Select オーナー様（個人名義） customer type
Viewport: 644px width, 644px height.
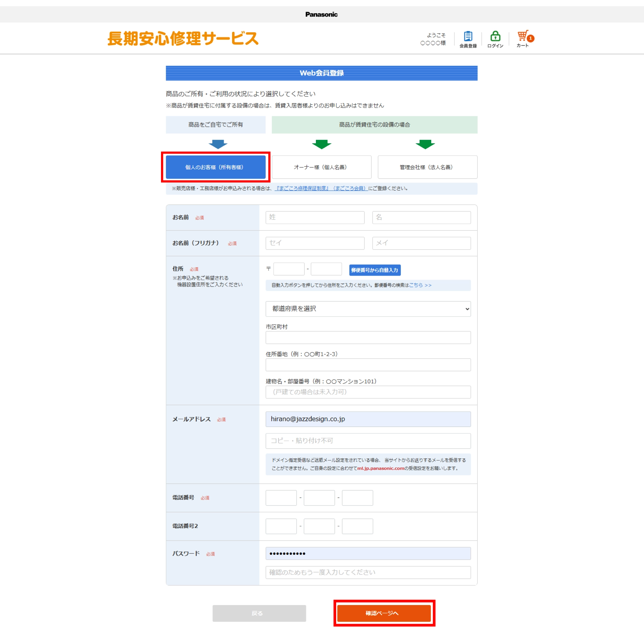(x=321, y=167)
